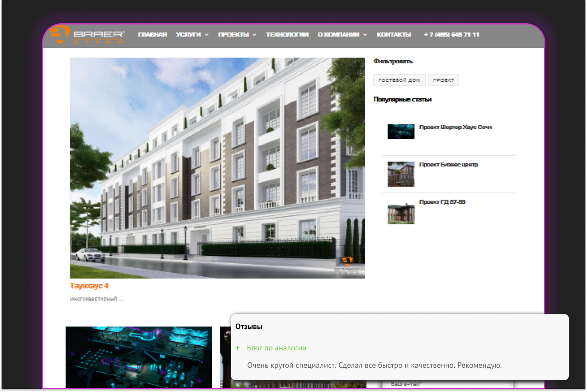
Task: Filter by the 'проект' tag
Action: click(443, 80)
